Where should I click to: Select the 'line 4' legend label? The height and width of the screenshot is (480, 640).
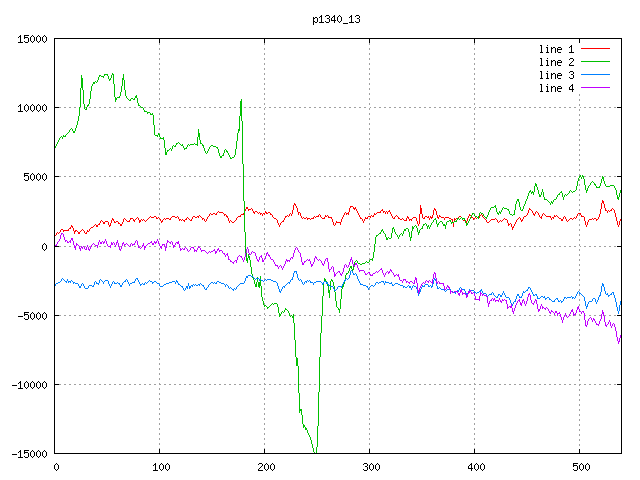click(x=556, y=88)
